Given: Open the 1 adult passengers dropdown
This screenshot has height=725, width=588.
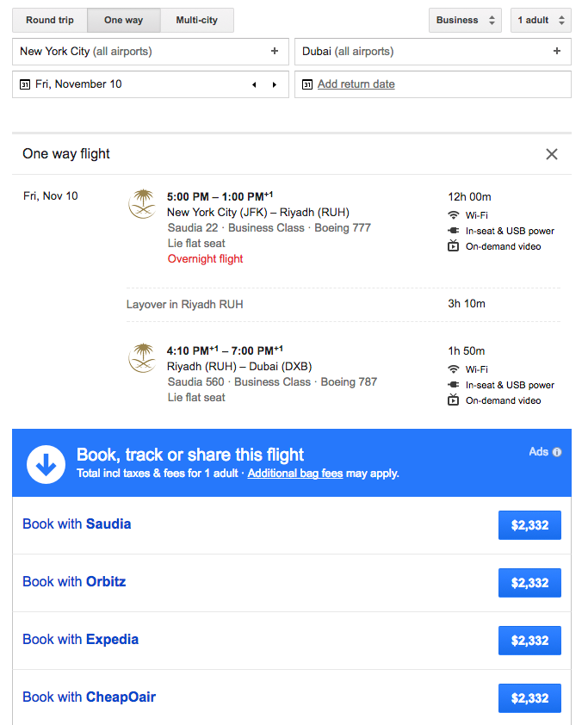Looking at the screenshot, I should 540,20.
